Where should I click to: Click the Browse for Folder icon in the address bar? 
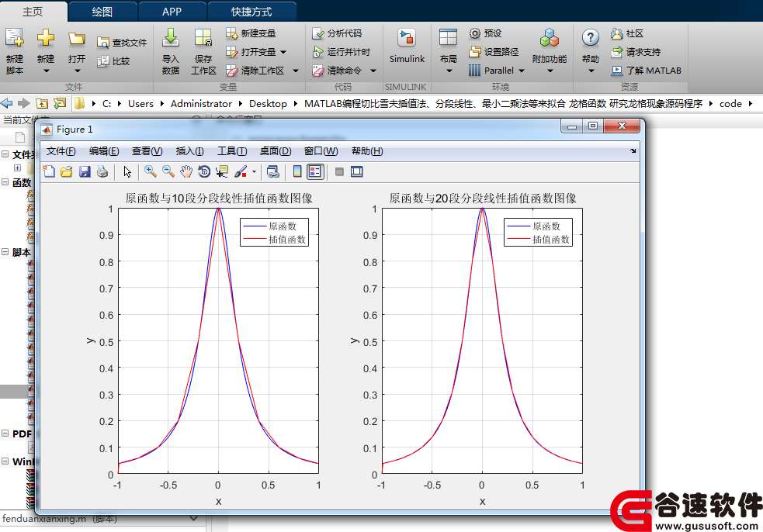60,103
